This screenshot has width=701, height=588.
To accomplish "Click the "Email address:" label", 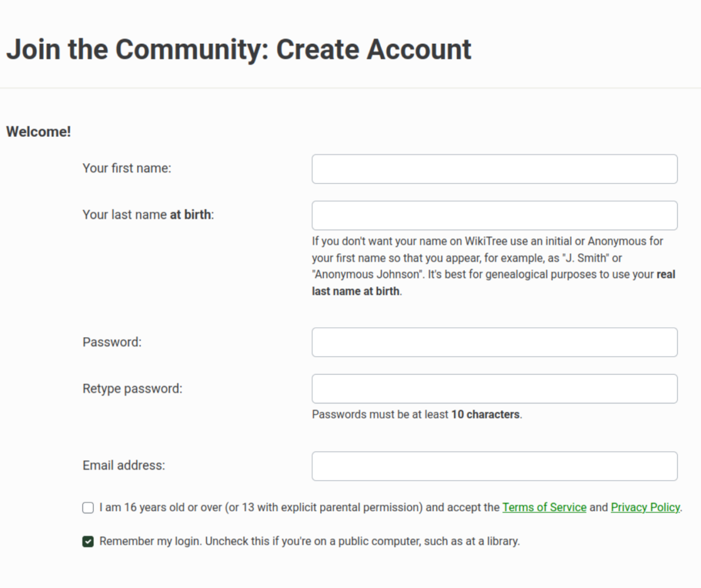I will coord(124,466).
